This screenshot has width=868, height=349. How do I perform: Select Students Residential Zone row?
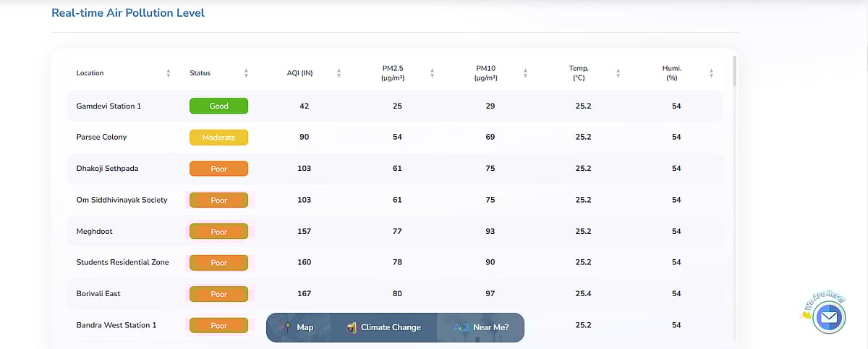tap(122, 262)
